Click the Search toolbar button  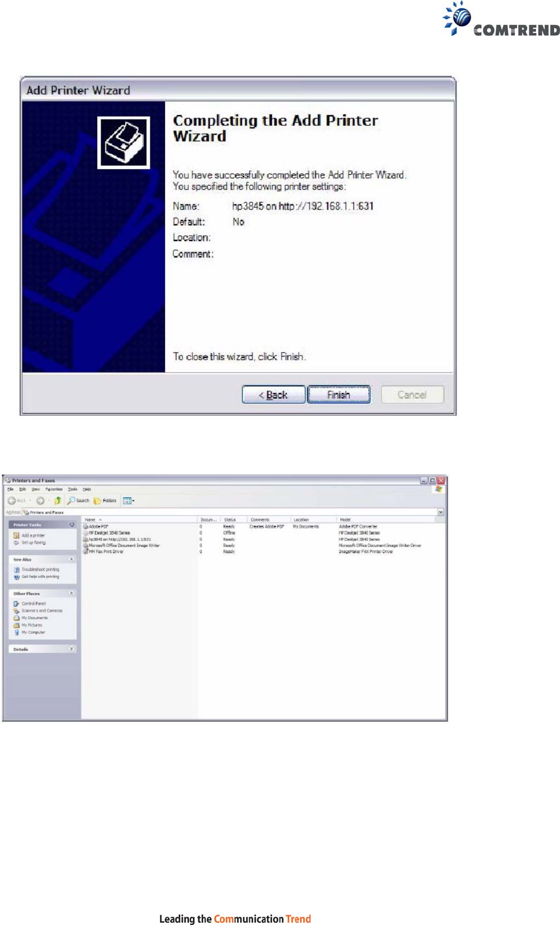coord(79,501)
